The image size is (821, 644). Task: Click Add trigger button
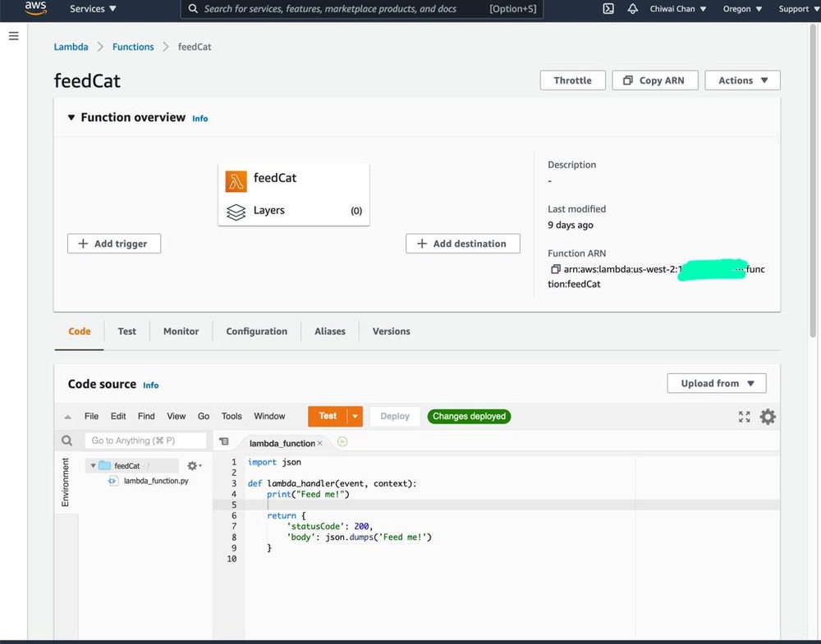pyautogui.click(x=114, y=244)
